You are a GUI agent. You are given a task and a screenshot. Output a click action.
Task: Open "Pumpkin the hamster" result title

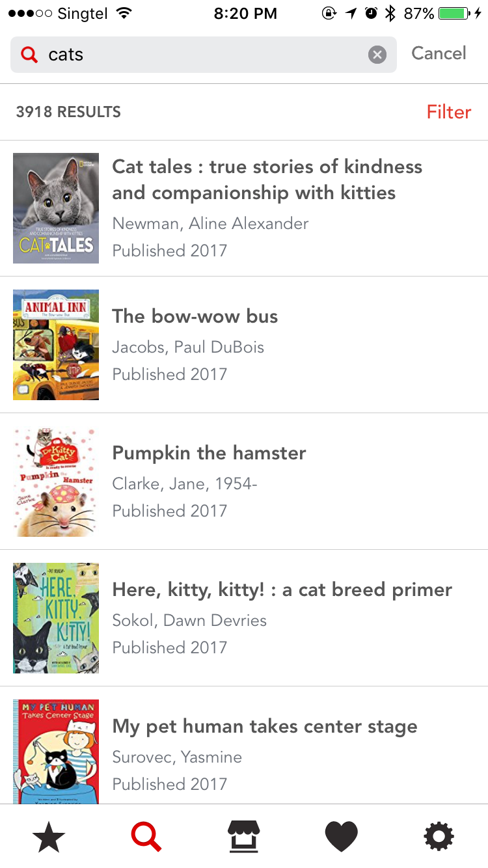pos(209,453)
